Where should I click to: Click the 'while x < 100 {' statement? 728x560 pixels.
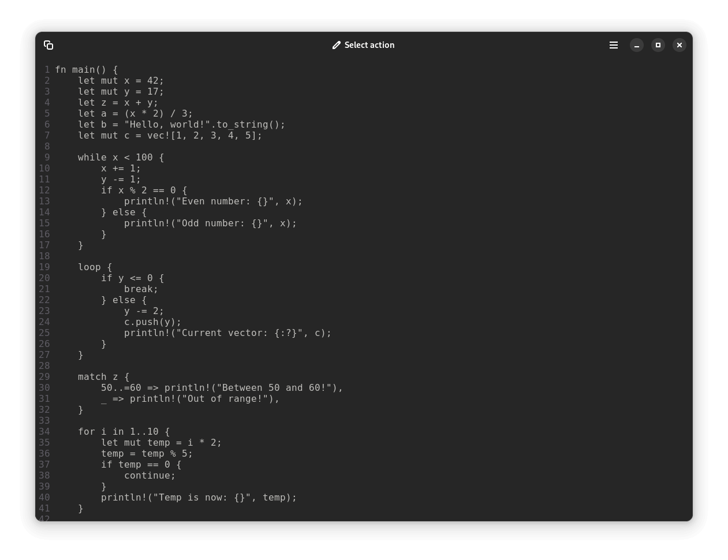coord(121,158)
